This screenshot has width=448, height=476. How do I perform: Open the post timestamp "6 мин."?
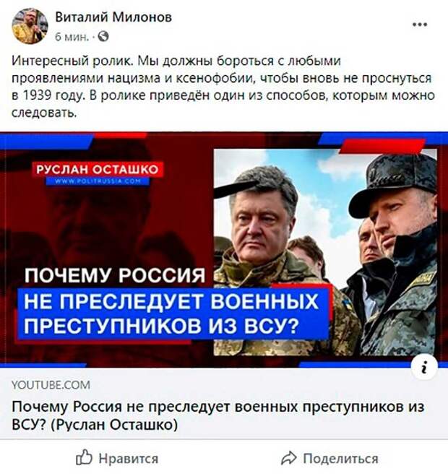pyautogui.click(x=72, y=37)
